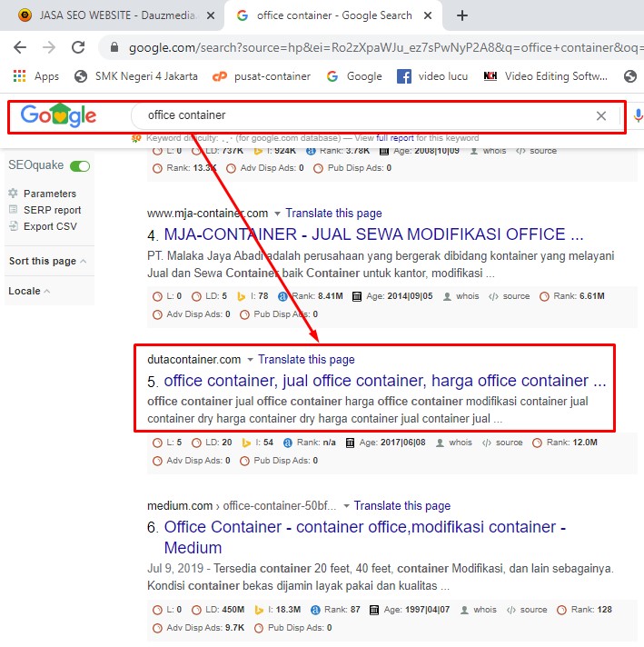The width and height of the screenshot is (644, 647).
Task: Click Rank: 12.0M on dutacontainer row
Action: coord(565,443)
